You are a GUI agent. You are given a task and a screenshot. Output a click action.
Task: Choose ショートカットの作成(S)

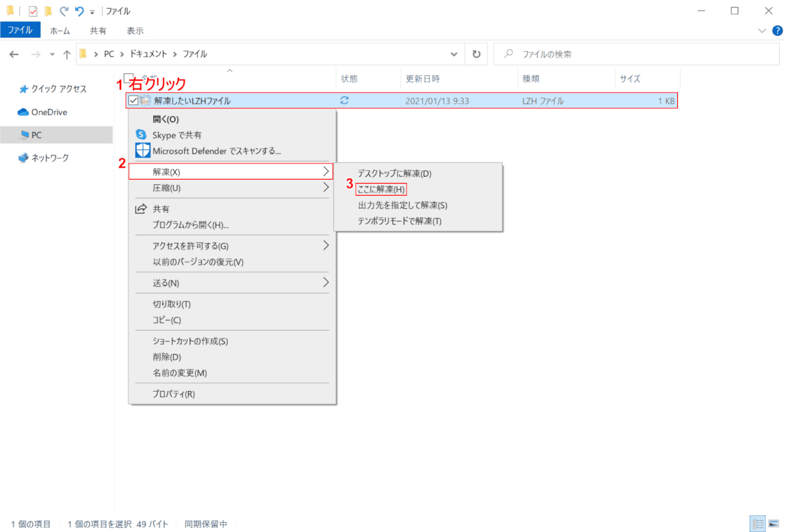(232, 341)
